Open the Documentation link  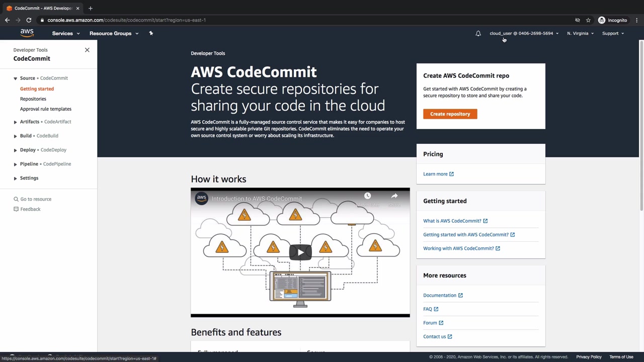440,295
